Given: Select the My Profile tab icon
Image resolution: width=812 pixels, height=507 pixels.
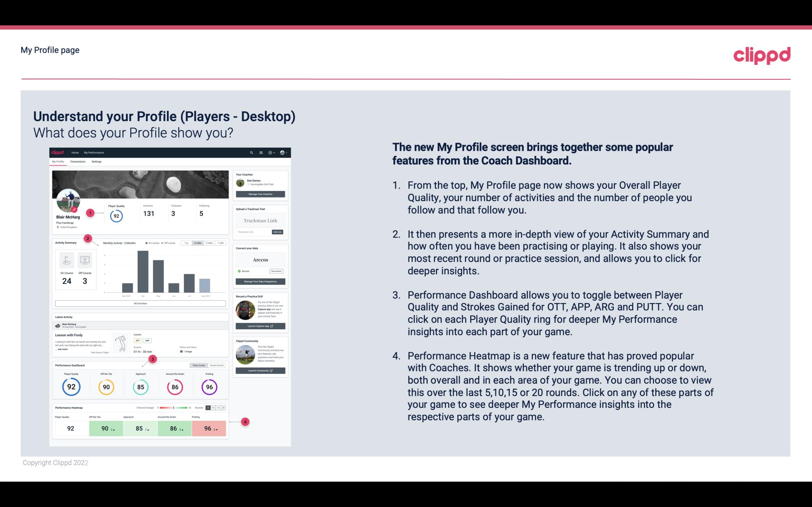Looking at the screenshot, I should 59,161.
